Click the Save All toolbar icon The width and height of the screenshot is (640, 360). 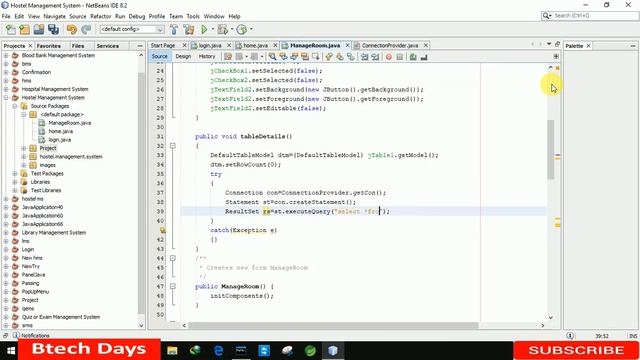[x=53, y=29]
